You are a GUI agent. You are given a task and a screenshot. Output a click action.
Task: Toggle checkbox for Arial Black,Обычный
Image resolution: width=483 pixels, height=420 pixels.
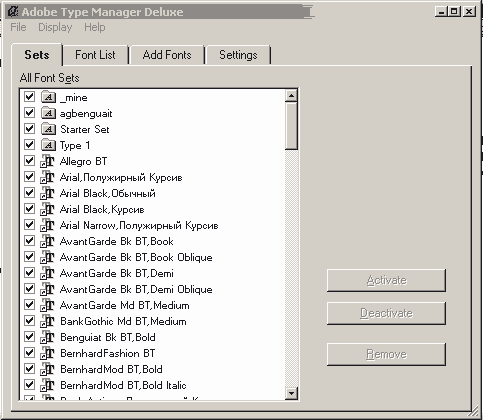[x=29, y=193]
